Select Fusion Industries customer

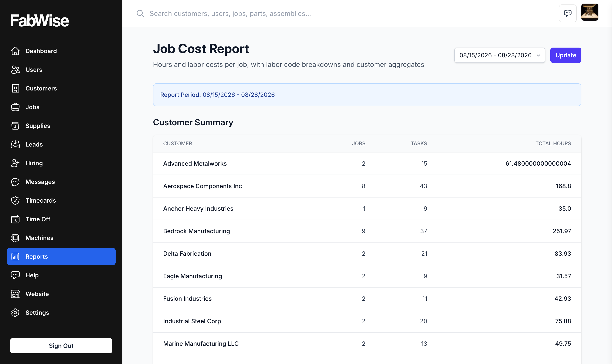click(x=187, y=299)
